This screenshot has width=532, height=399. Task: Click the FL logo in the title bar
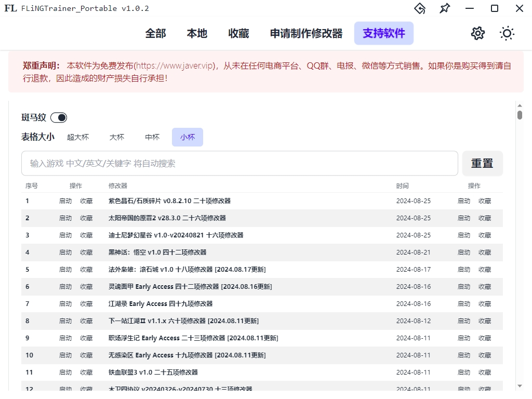point(10,8)
